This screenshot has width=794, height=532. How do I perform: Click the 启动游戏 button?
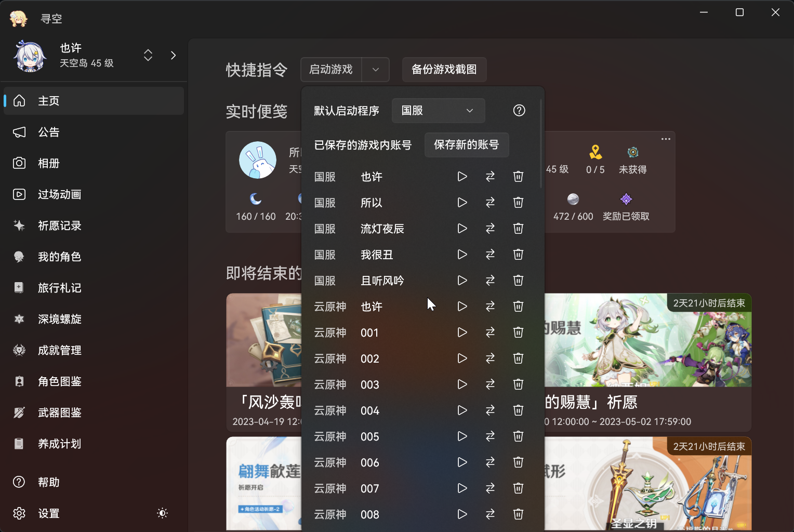click(x=331, y=70)
